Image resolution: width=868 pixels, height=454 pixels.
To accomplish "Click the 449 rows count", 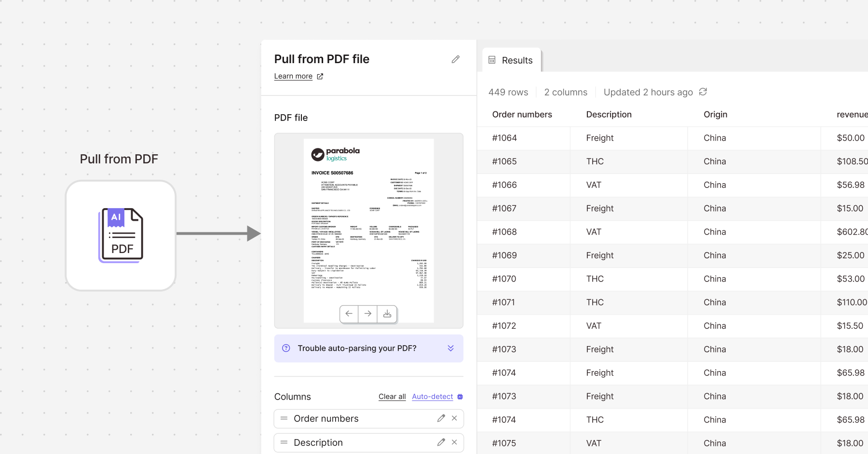I will (x=508, y=92).
